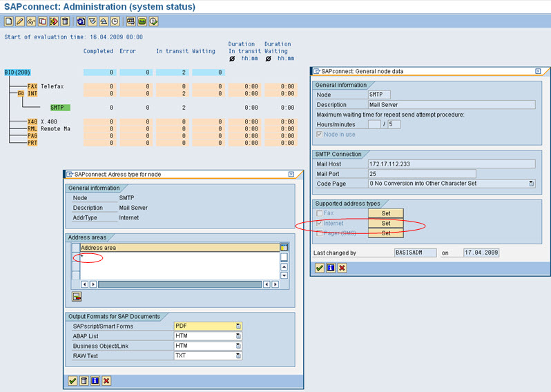Toggle the Internet address type checkbox
This screenshot has width=551, height=392.
tap(320, 223)
